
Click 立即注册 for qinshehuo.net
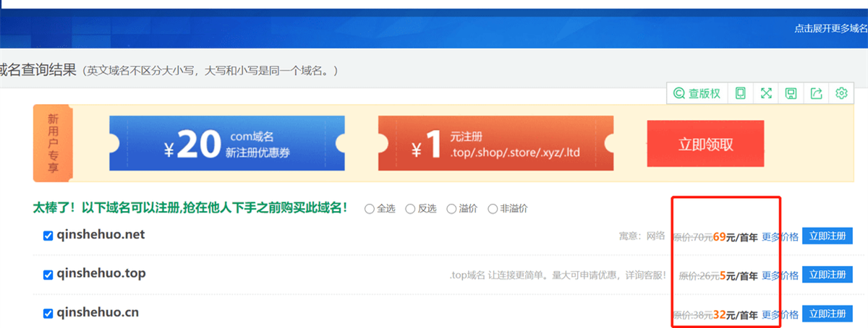[827, 236]
